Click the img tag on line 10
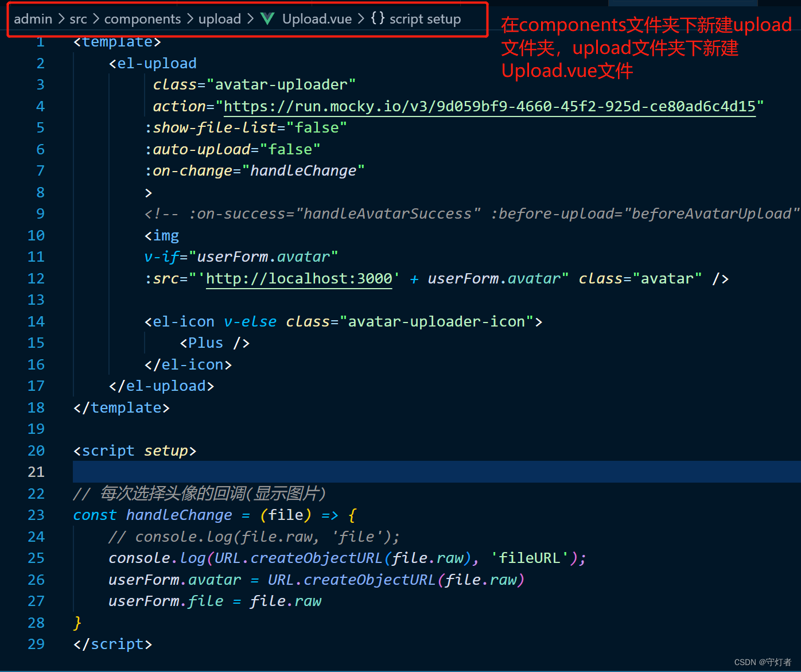The image size is (801, 672). point(162,235)
